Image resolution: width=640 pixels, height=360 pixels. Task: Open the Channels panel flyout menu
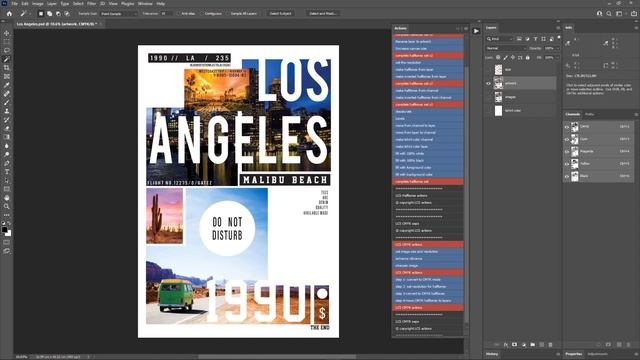[636, 114]
